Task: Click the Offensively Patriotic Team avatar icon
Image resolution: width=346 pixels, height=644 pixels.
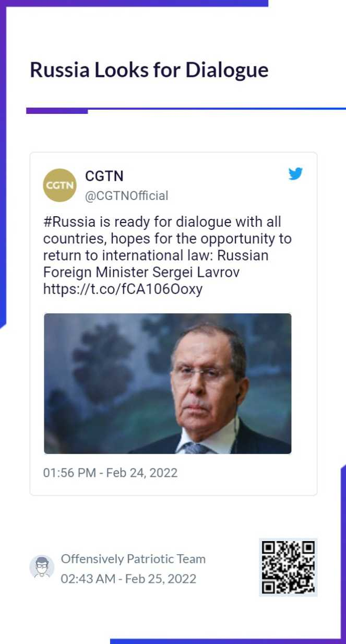Action: pos(42,567)
